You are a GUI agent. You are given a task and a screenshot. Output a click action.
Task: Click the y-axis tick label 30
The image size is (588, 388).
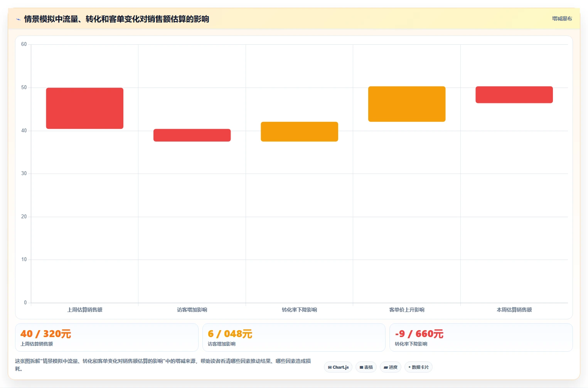[x=24, y=174]
